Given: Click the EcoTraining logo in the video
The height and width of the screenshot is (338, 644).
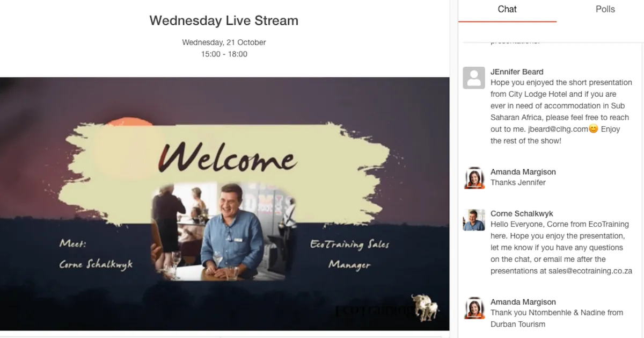Looking at the screenshot, I should point(387,309).
